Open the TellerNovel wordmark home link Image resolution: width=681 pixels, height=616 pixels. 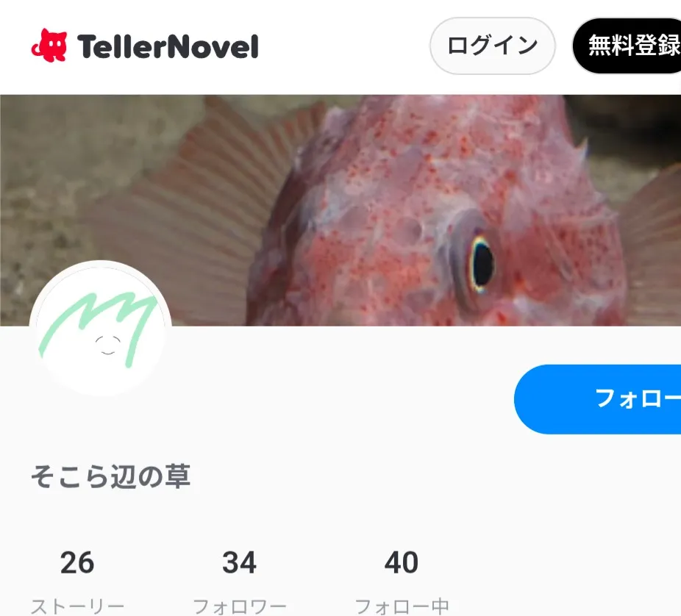168,46
